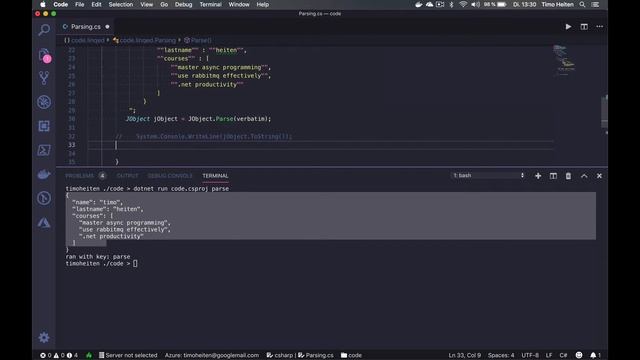Open the Explorer files view with badge
This screenshot has height=360, width=640.
44,55
